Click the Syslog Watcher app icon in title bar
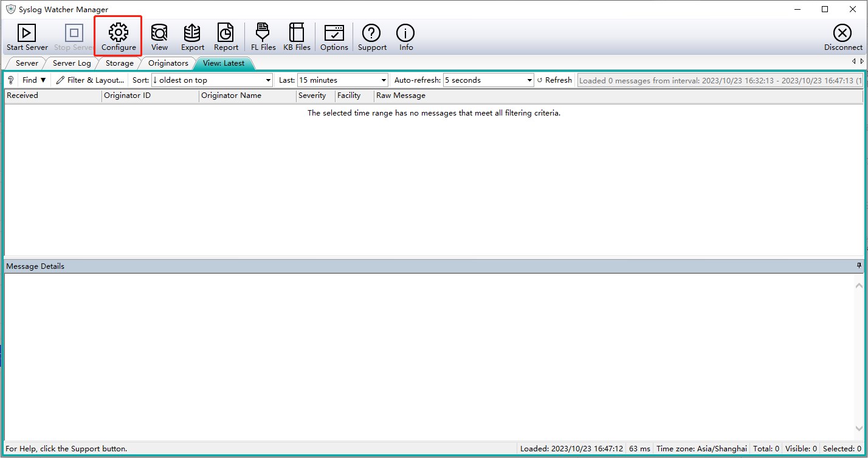The width and height of the screenshot is (868, 458). pos(10,9)
